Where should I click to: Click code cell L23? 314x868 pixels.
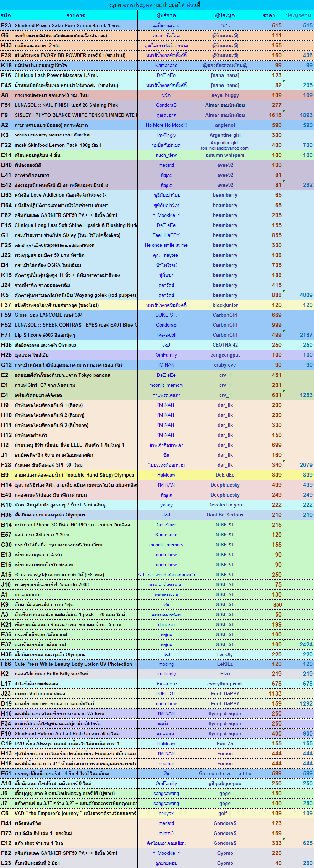pyautogui.click(x=7, y=863)
